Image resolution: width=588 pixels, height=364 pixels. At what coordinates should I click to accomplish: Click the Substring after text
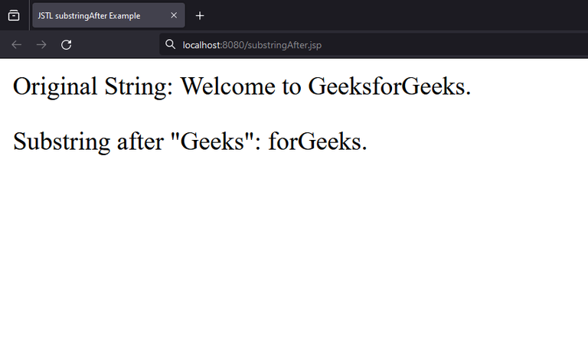[x=89, y=141]
